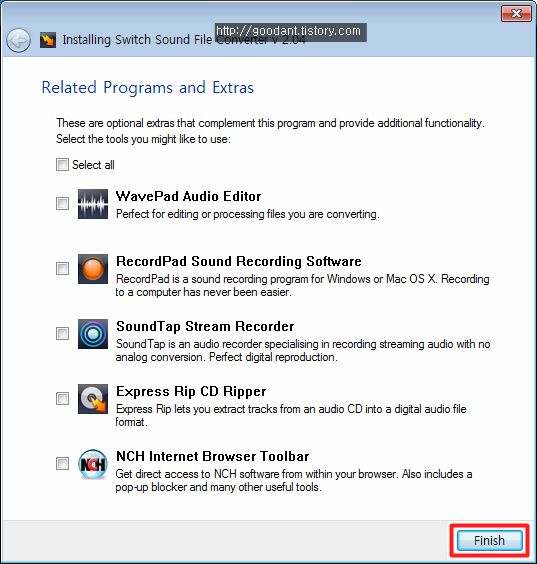
Task: Click the 'Express Rip lets you extract tracks' description
Action: (291, 415)
